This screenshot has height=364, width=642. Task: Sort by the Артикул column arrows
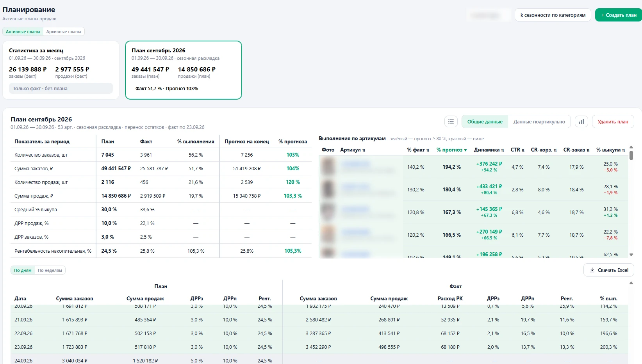tap(364, 150)
